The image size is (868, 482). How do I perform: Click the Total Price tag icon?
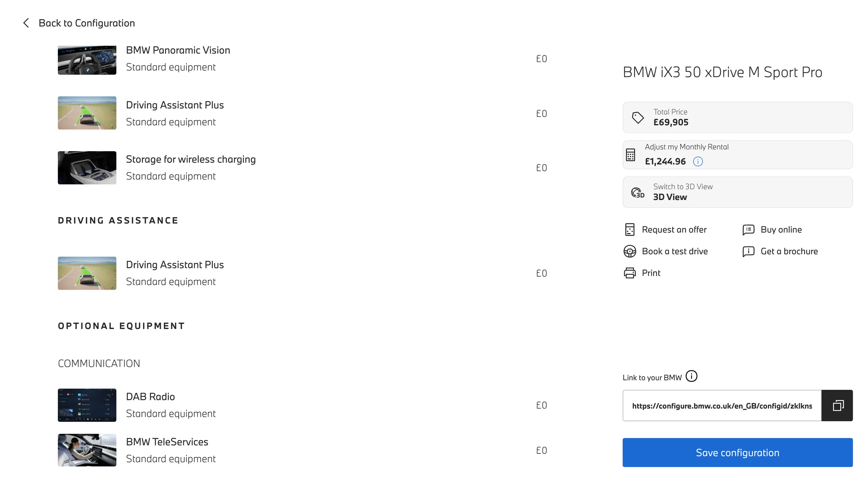[638, 117]
